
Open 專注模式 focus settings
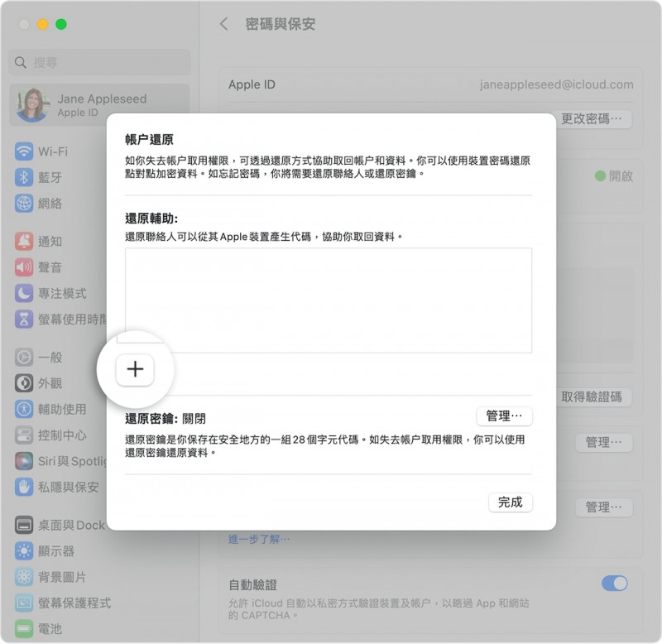coord(61,294)
